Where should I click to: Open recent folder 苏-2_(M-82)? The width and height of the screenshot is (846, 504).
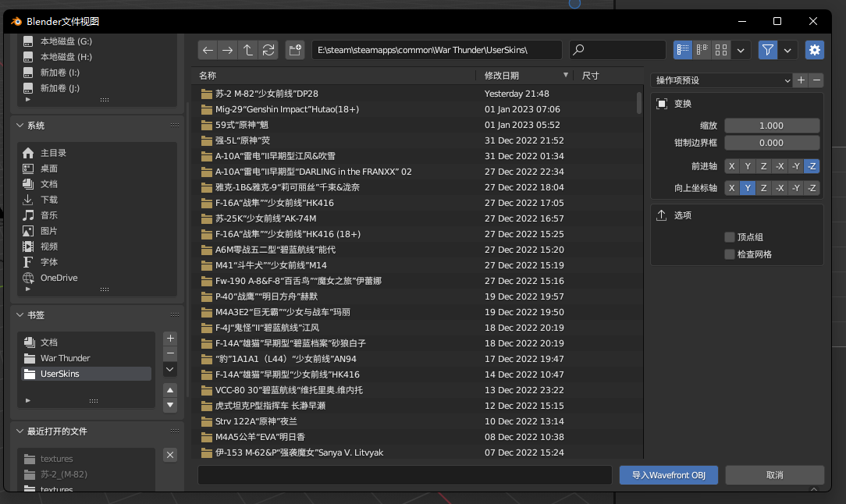point(87,474)
